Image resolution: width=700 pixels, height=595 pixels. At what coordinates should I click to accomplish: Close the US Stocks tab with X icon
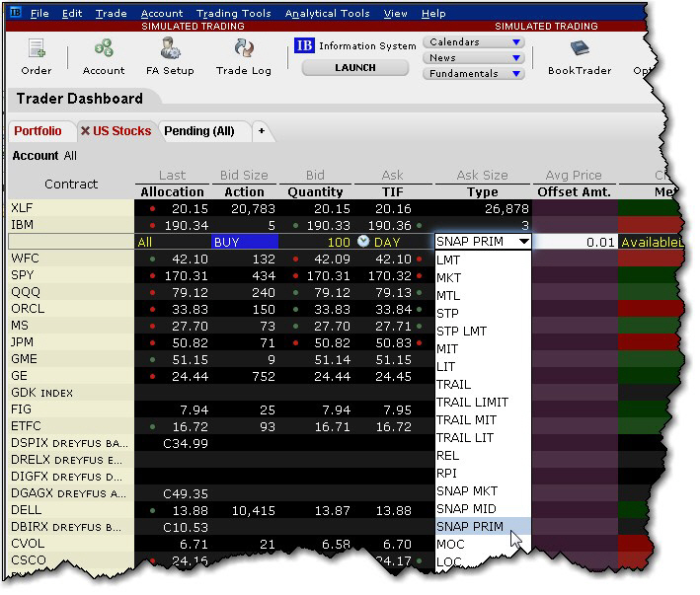coord(85,130)
